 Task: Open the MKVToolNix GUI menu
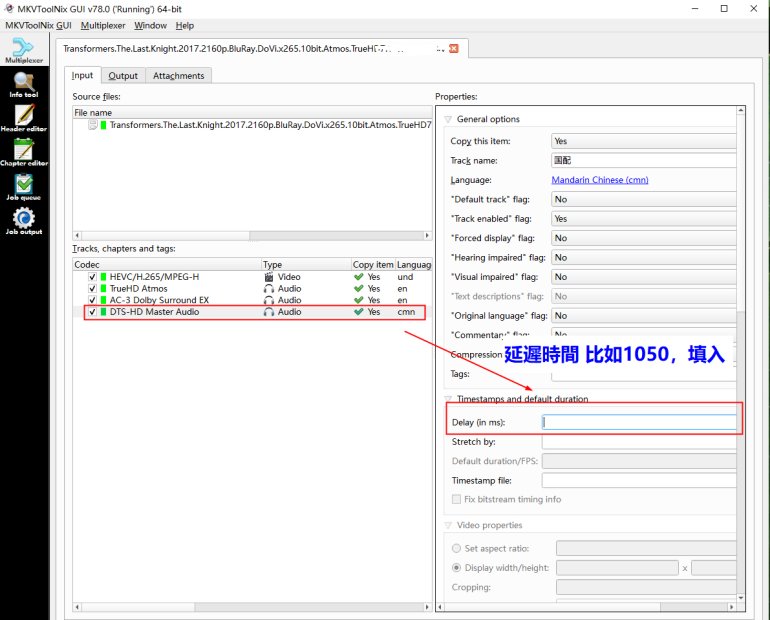pyautogui.click(x=38, y=26)
